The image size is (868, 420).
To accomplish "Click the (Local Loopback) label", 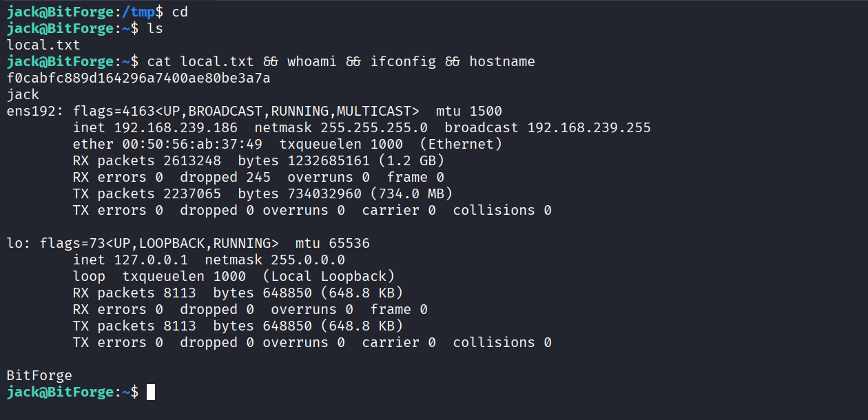I will (329, 277).
